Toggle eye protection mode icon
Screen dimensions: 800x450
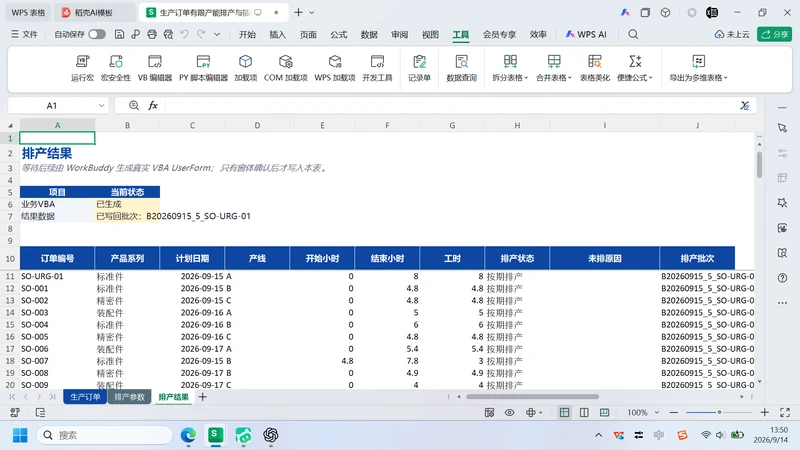[510, 412]
